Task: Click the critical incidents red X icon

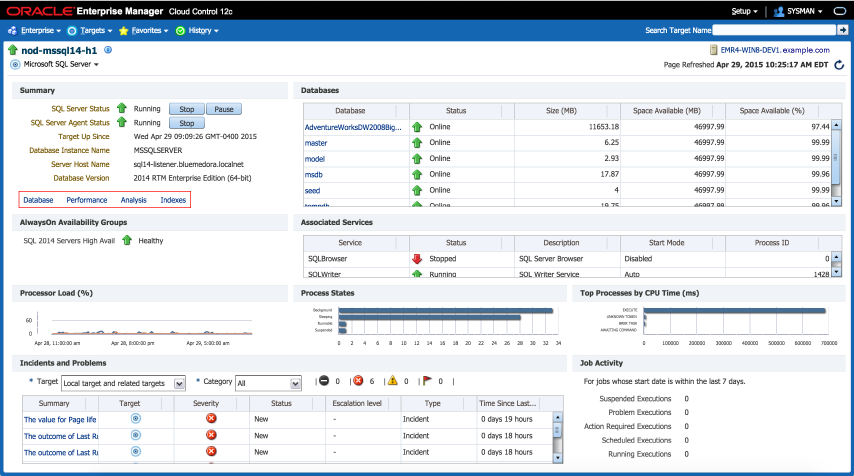Action: click(358, 381)
